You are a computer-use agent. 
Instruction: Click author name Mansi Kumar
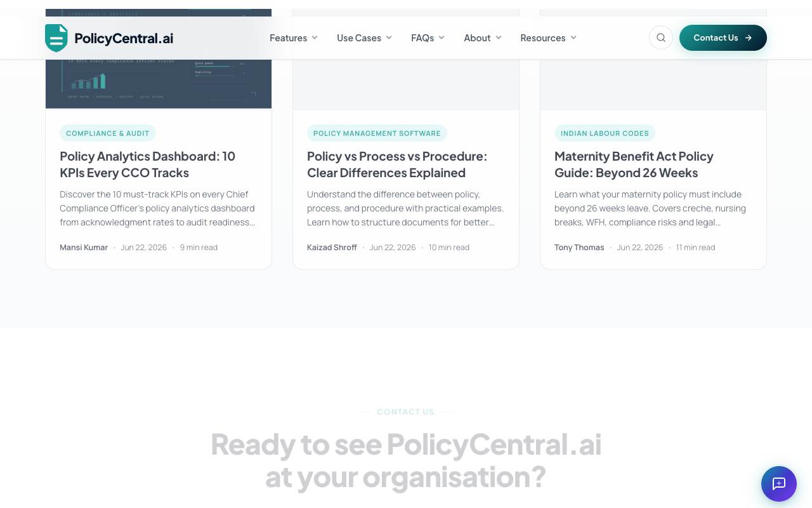(x=84, y=248)
